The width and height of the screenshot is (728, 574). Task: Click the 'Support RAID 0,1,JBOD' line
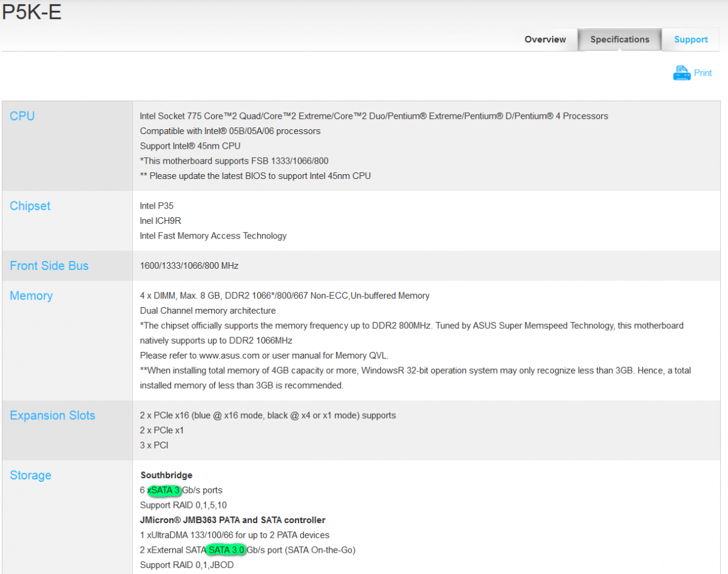click(x=187, y=565)
